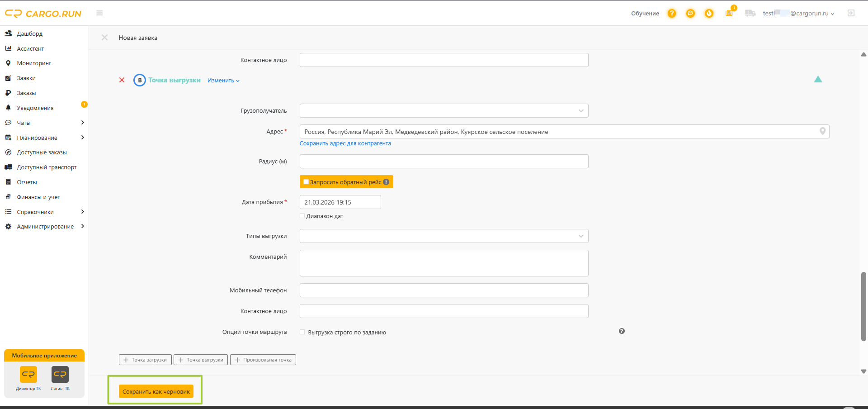Remove unloading point with the red X

coord(122,80)
